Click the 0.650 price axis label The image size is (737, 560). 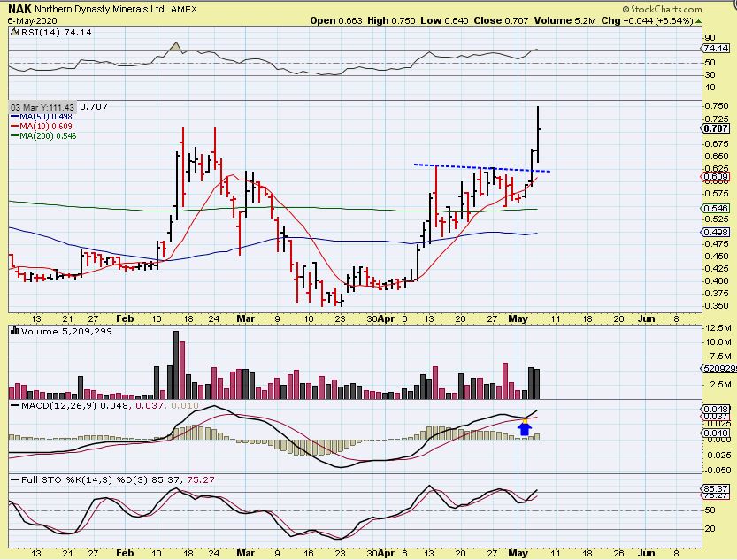(717, 157)
